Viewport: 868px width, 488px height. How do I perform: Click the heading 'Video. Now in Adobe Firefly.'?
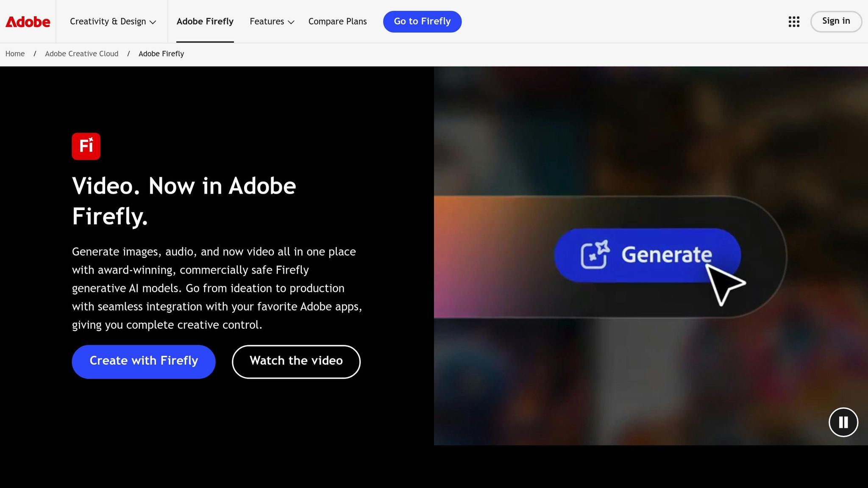(184, 201)
